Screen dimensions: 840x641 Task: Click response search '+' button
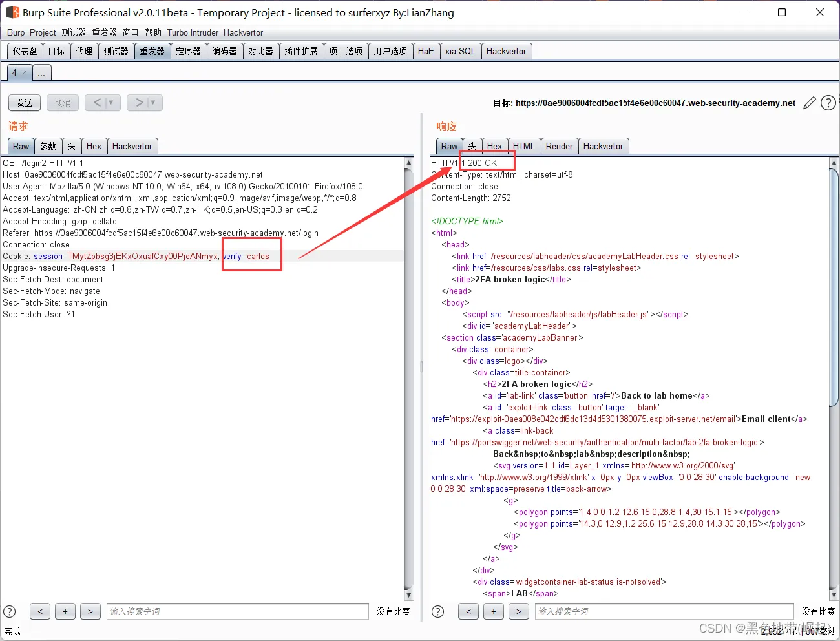pyautogui.click(x=494, y=611)
